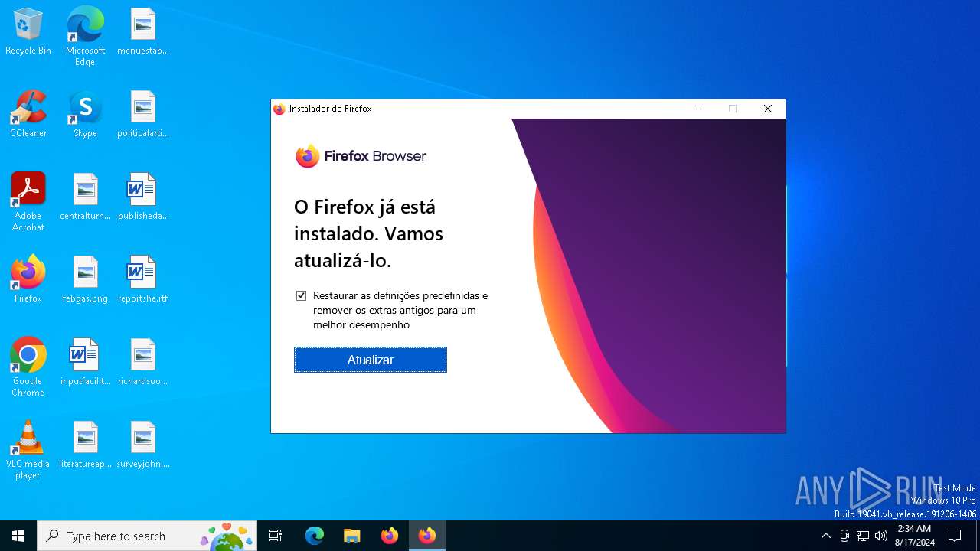Open the volume tray icon
980x551 pixels.
pyautogui.click(x=881, y=536)
